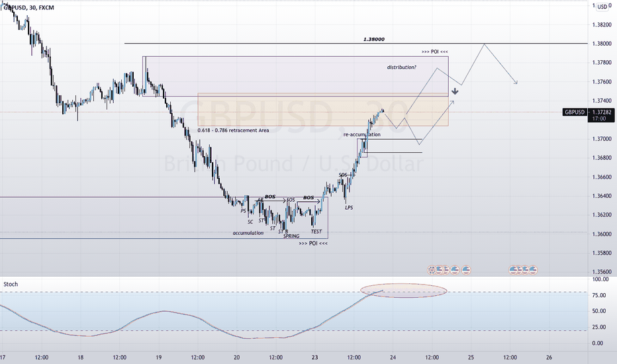Select the Stoch indicator label

[x=11, y=284]
